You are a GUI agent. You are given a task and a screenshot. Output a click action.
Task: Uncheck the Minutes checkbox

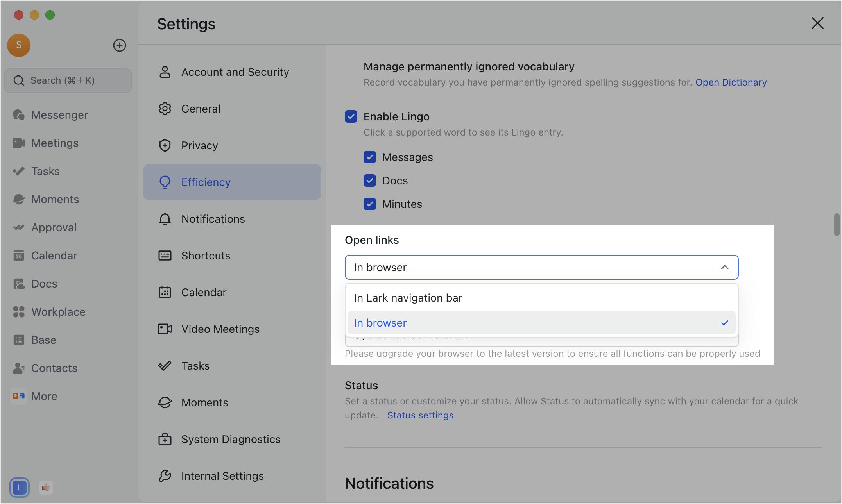[369, 204]
